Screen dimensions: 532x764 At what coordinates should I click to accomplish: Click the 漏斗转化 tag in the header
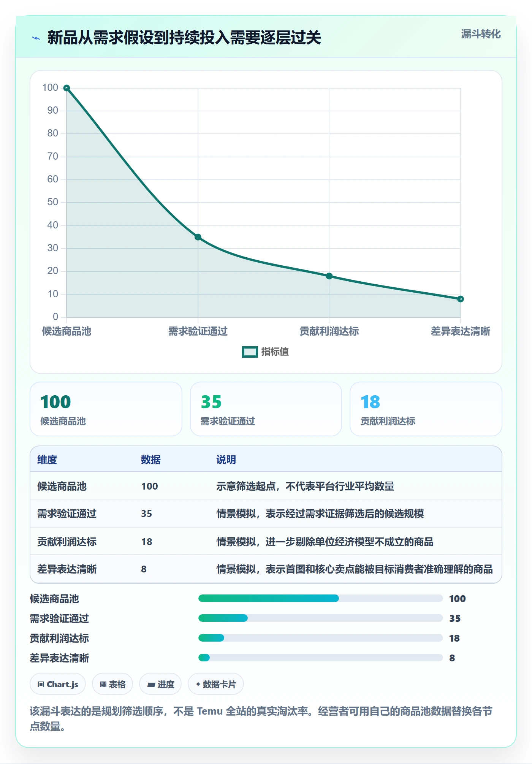pyautogui.click(x=481, y=34)
